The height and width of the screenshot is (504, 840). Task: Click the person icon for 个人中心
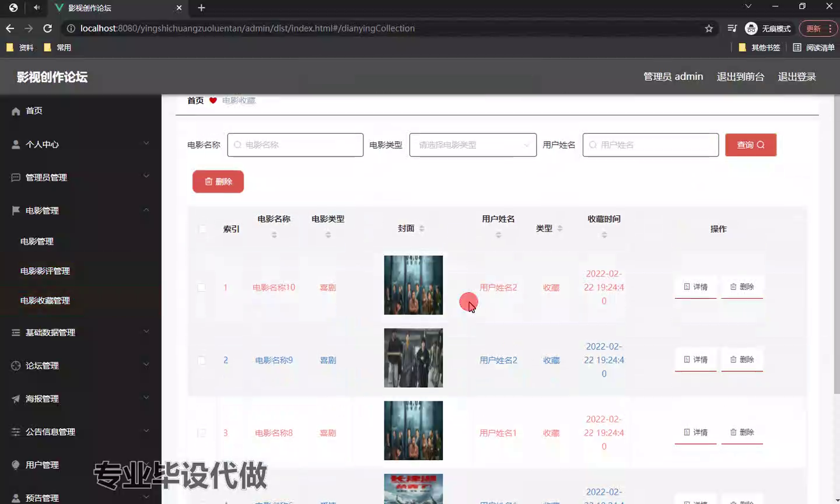point(16,145)
